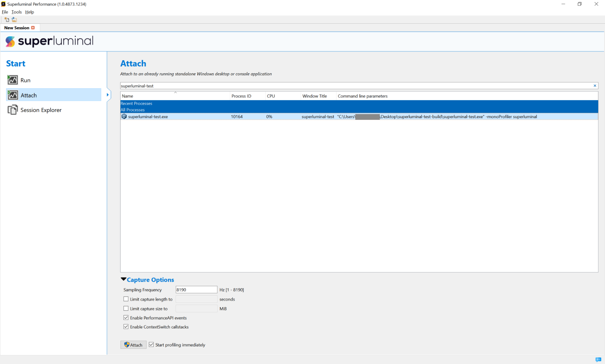
Task: Disable Enable PerformanceAPI events checkbox
Action: pos(126,317)
